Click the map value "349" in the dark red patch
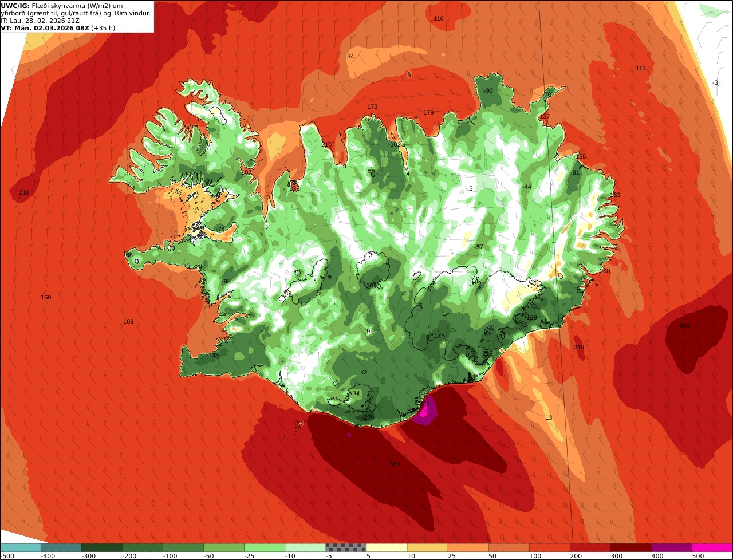The height and width of the screenshot is (560, 733). (685, 326)
